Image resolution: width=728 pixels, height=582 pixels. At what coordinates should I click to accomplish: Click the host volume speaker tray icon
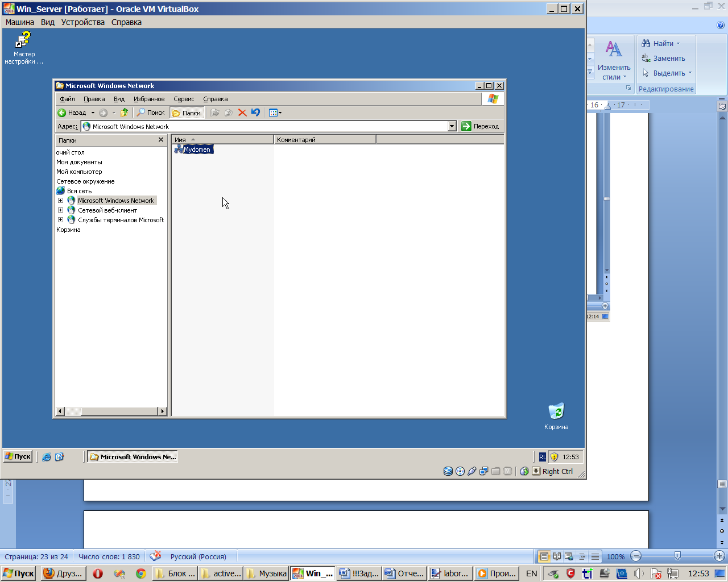[639, 573]
